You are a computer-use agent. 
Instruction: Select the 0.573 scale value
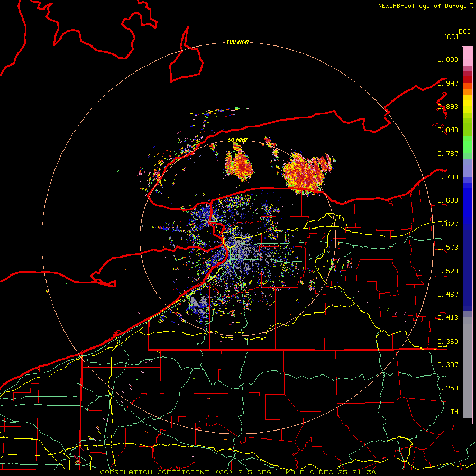(448, 248)
